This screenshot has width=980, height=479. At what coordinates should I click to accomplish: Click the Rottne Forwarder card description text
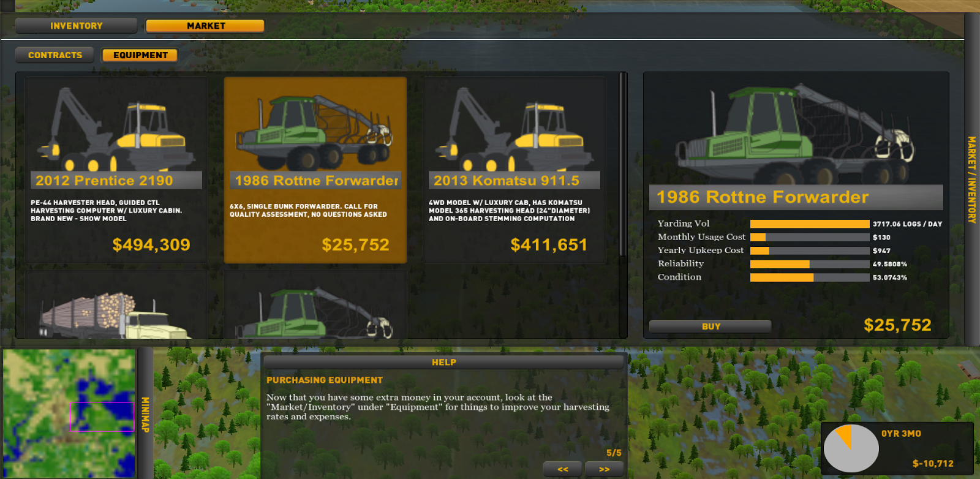[308, 211]
